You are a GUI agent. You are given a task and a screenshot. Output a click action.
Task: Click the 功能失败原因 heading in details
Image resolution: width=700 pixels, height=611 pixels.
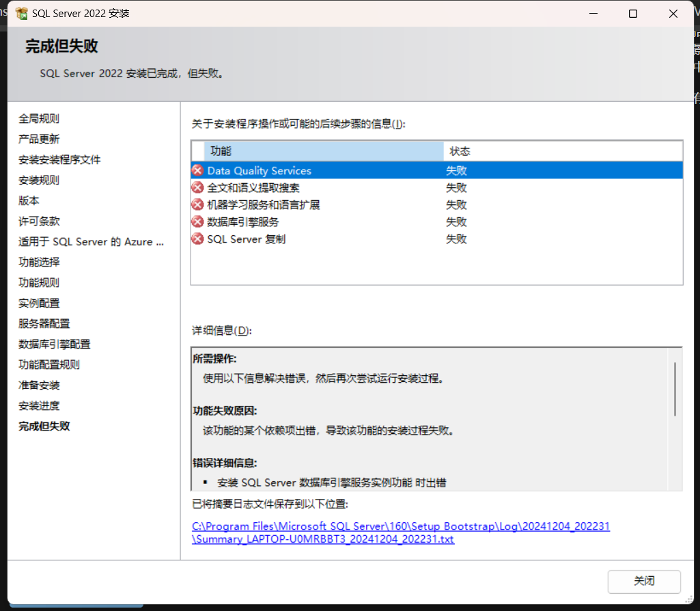point(225,411)
